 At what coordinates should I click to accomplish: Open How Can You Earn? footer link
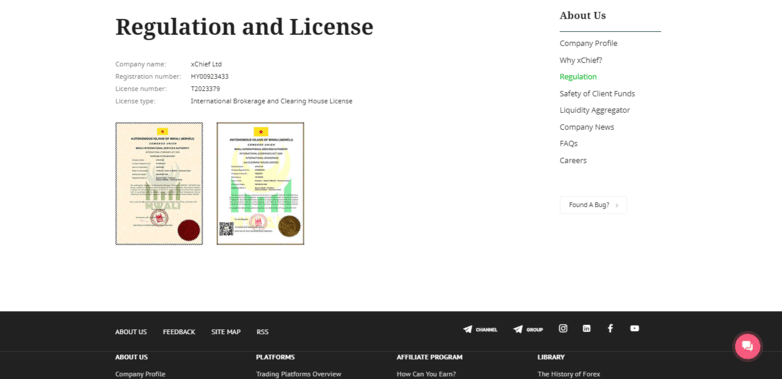pos(426,374)
